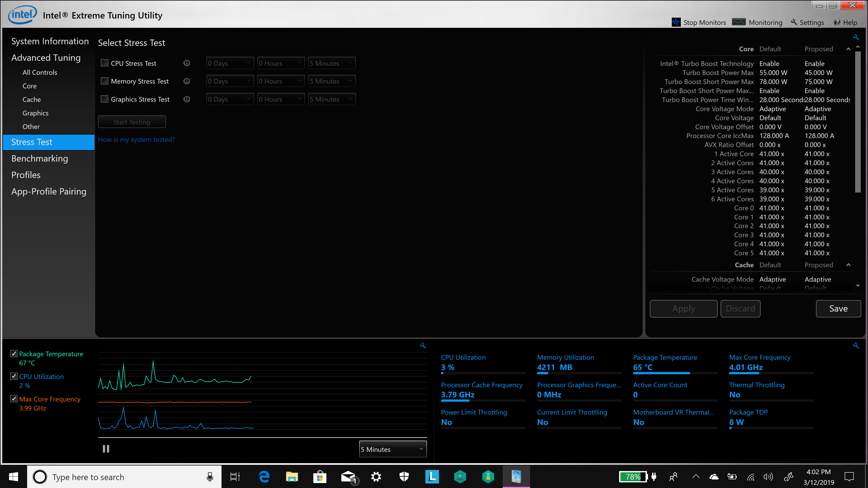Collapse the Core section chevron
The height and width of the screenshot is (488, 868).
point(849,49)
